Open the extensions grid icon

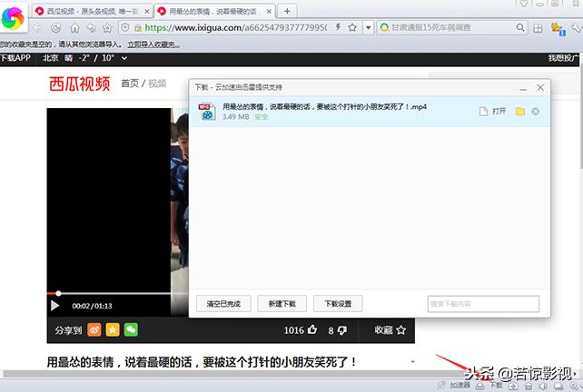[538, 28]
